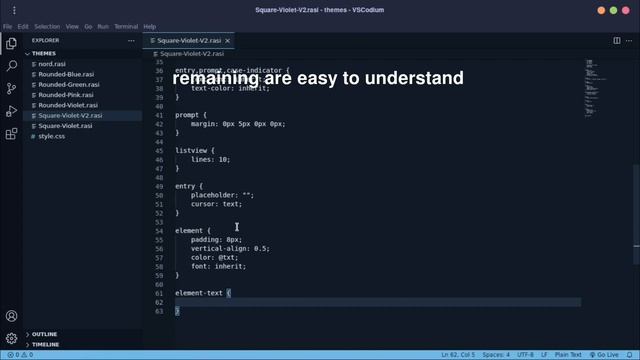Open the Manage gear icon
640x360 pixels.
[x=11, y=338]
